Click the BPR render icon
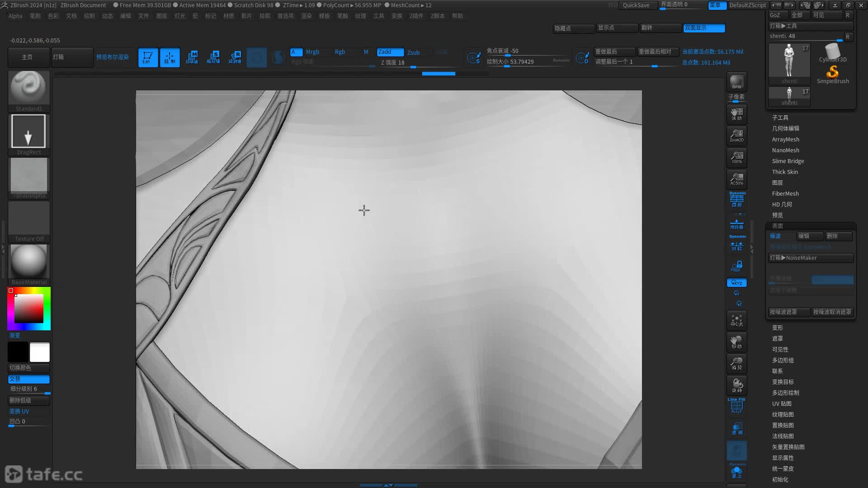Screen dimensions: 868x488 pos(736,82)
